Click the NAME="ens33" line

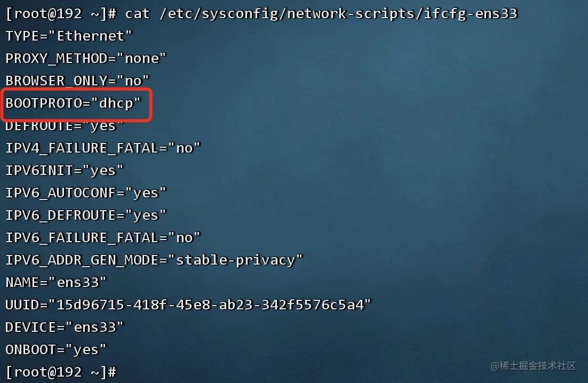pos(56,283)
